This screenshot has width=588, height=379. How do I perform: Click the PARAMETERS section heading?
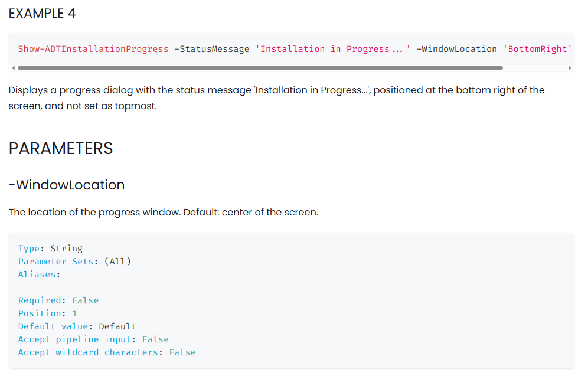point(61,148)
